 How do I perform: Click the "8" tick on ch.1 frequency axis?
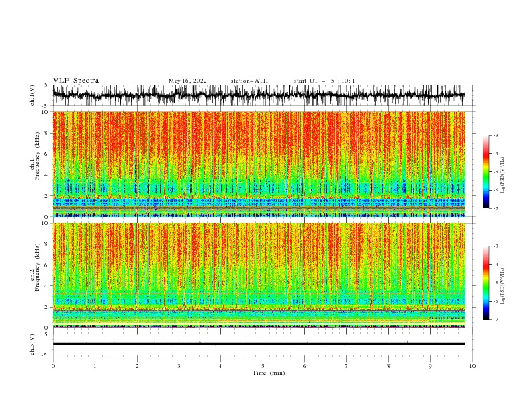click(47, 133)
